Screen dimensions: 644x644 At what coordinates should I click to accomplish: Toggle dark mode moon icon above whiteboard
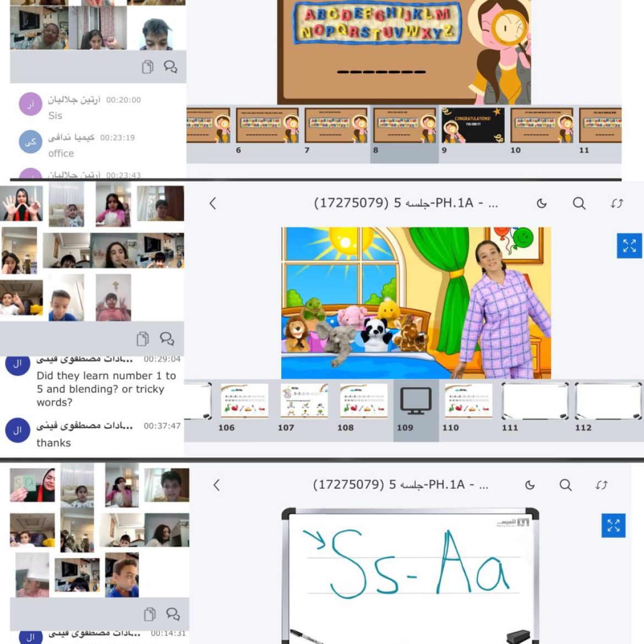(x=530, y=485)
